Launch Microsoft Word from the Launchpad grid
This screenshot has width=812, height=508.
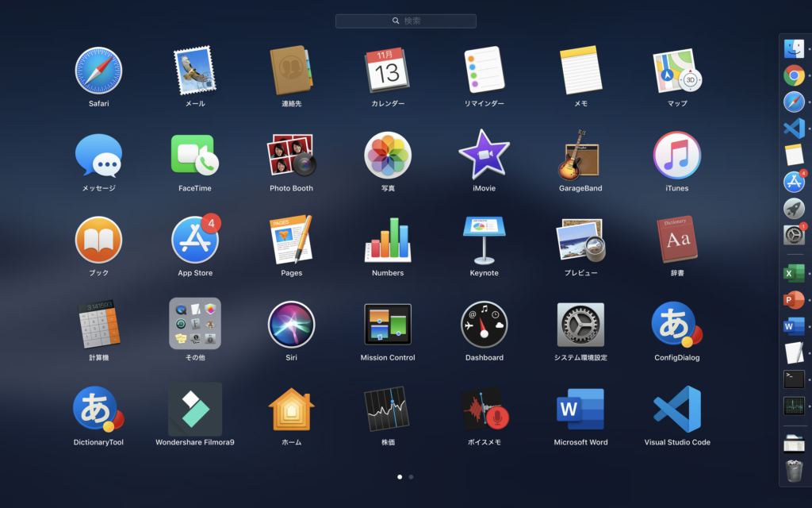point(580,409)
